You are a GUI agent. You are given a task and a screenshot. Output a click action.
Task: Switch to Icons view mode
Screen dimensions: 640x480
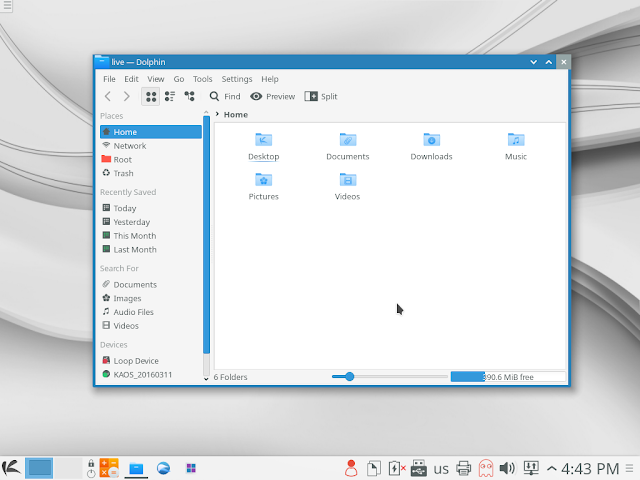(x=151, y=96)
